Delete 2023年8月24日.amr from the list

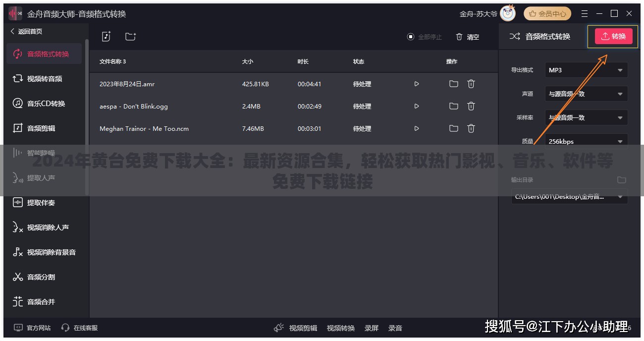[x=471, y=84]
